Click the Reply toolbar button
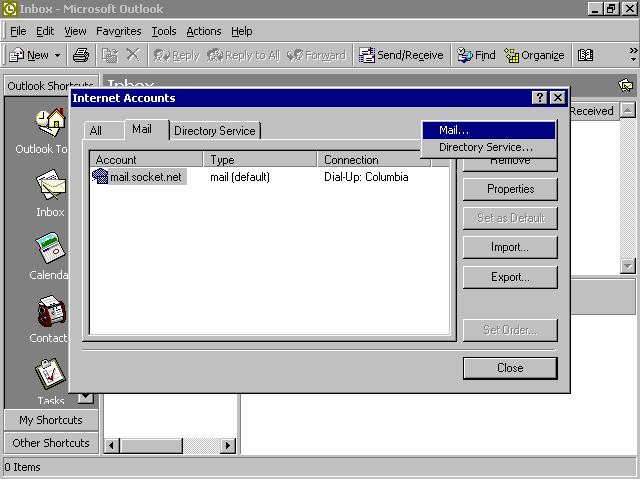Viewport: 640px width, 480px height. coord(176,55)
